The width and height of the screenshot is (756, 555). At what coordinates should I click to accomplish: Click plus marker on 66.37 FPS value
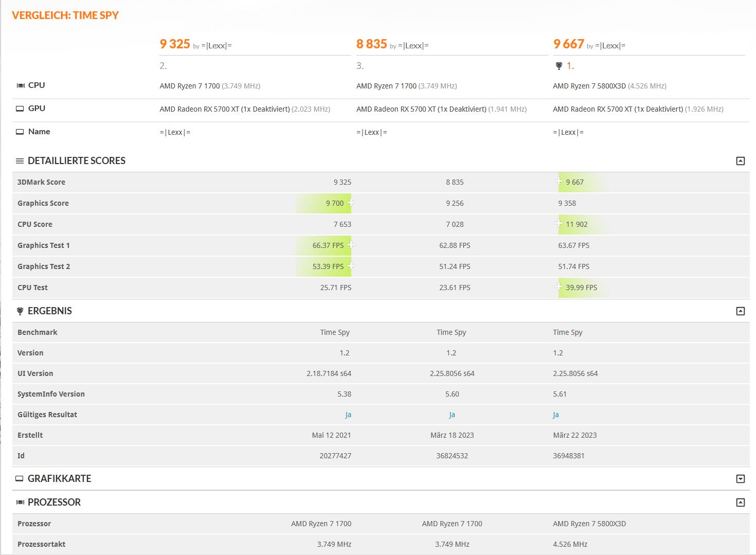(351, 244)
